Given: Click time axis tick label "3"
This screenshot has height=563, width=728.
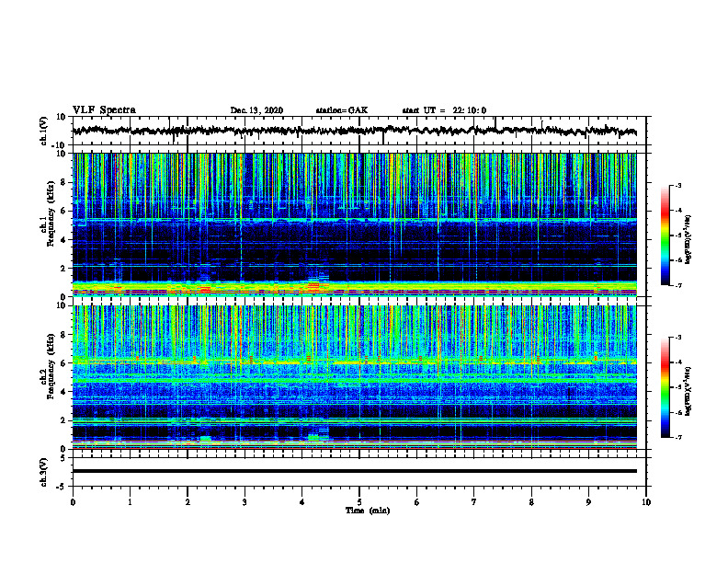Looking at the screenshot, I should (245, 502).
